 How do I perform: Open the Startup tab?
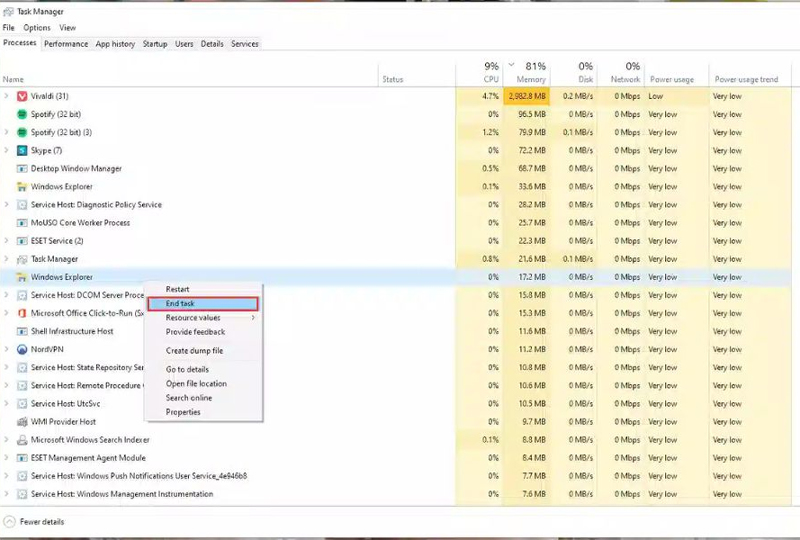pyautogui.click(x=155, y=44)
